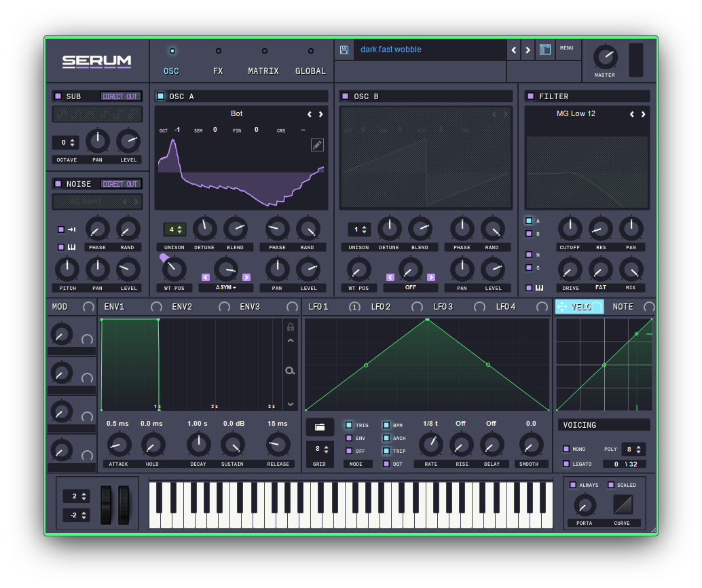
Task: Click the OSC B warp mode right arrow
Action: tap(430, 277)
